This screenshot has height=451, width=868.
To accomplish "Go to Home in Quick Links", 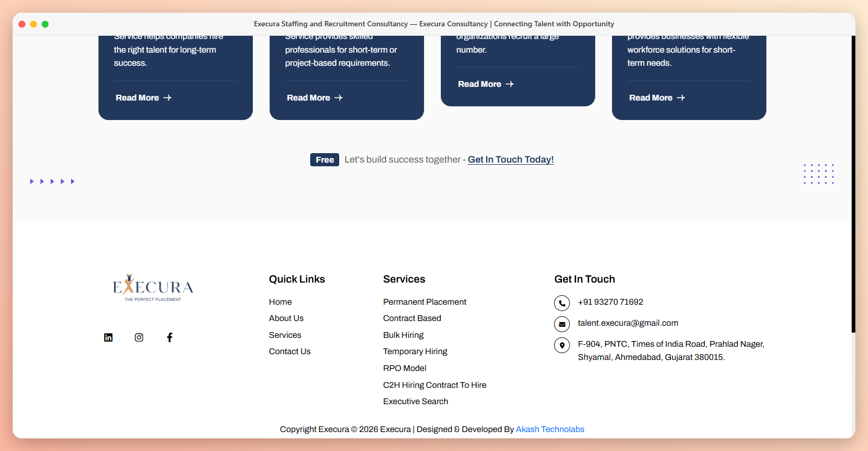I will click(x=280, y=302).
